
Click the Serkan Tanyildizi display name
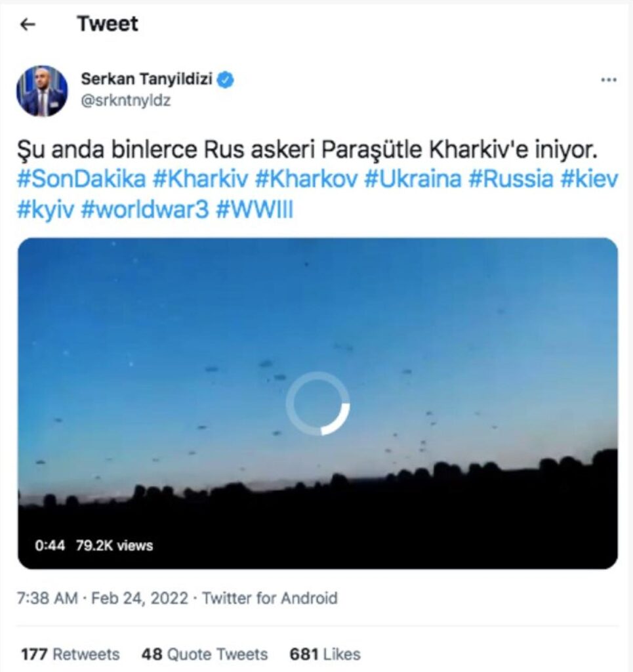[x=146, y=79]
